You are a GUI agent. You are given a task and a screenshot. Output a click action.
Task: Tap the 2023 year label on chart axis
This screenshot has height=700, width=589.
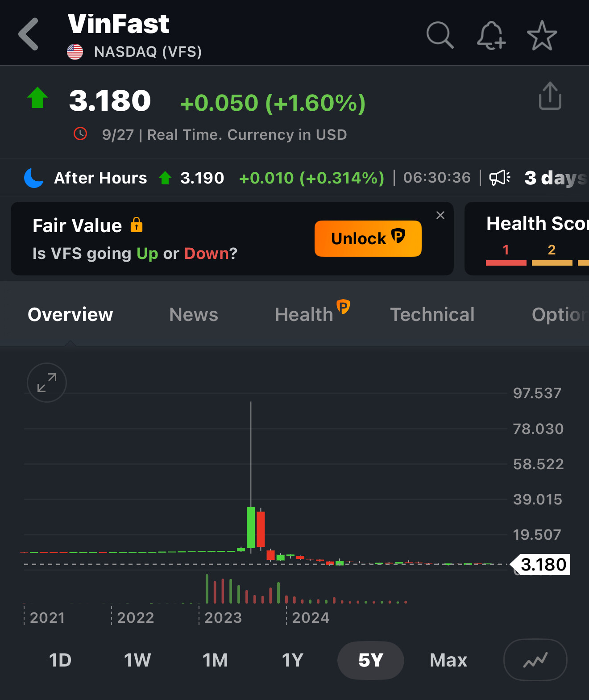223,617
